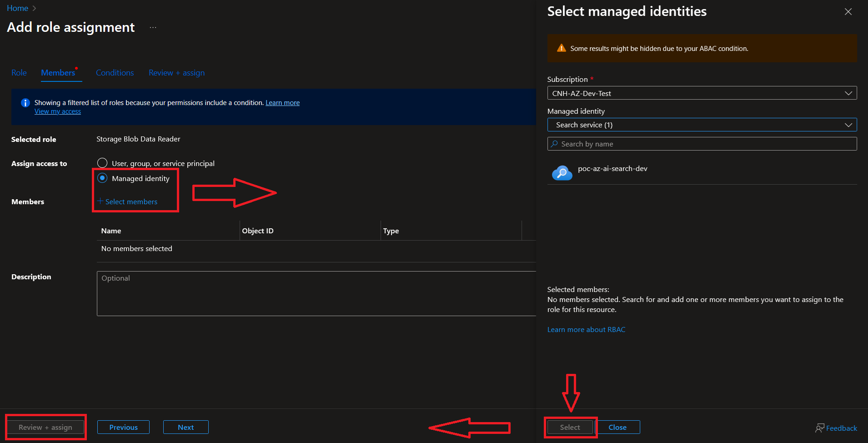Click the poc-az-ai-search-dev search service icon
Image resolution: width=868 pixels, height=443 pixels.
[x=562, y=173]
